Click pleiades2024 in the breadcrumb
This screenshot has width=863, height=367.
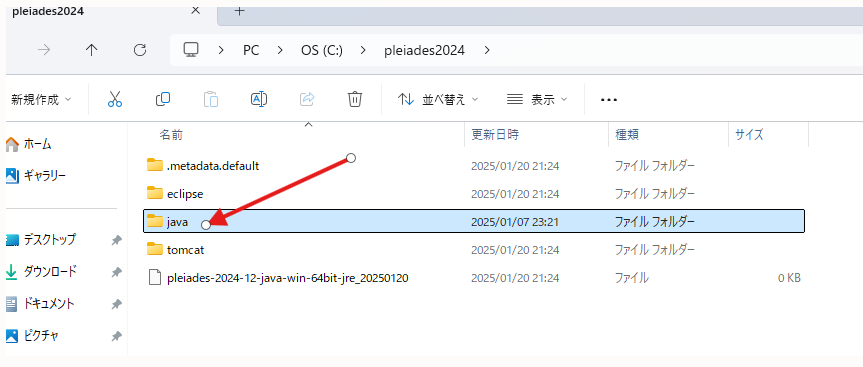click(x=424, y=50)
